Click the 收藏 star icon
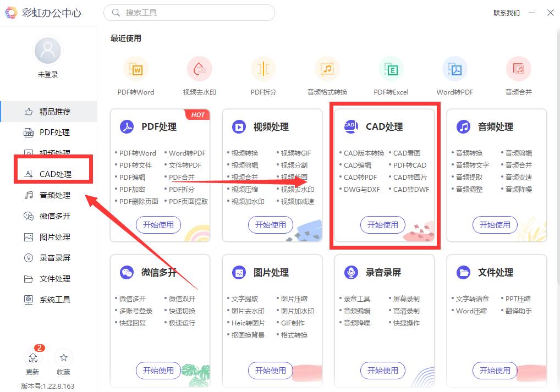The image size is (560, 392). 63,357
